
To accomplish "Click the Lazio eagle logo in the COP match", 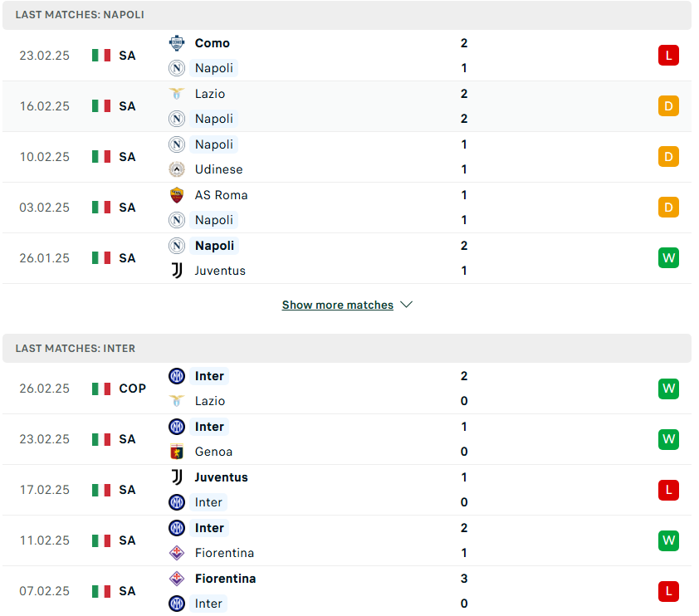I will point(177,401).
